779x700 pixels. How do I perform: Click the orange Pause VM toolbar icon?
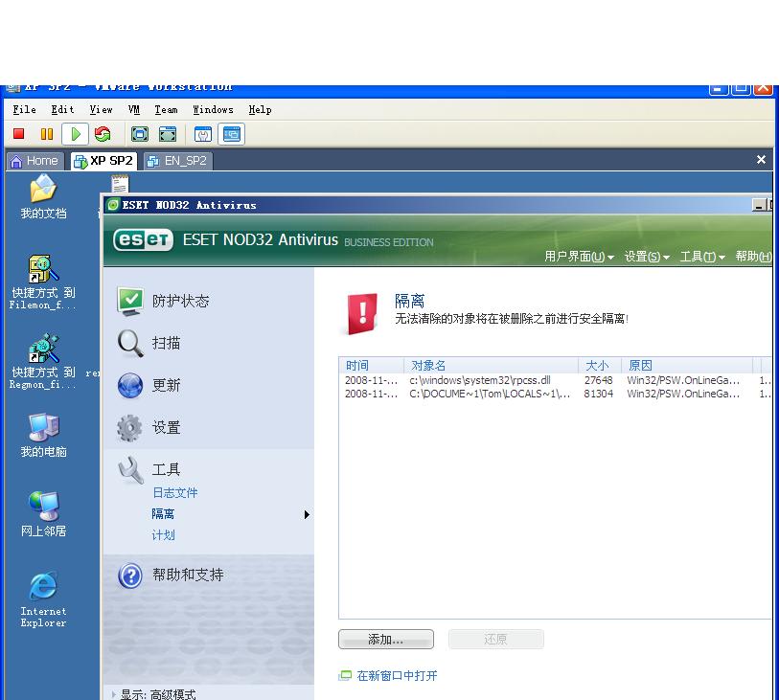[x=47, y=133]
